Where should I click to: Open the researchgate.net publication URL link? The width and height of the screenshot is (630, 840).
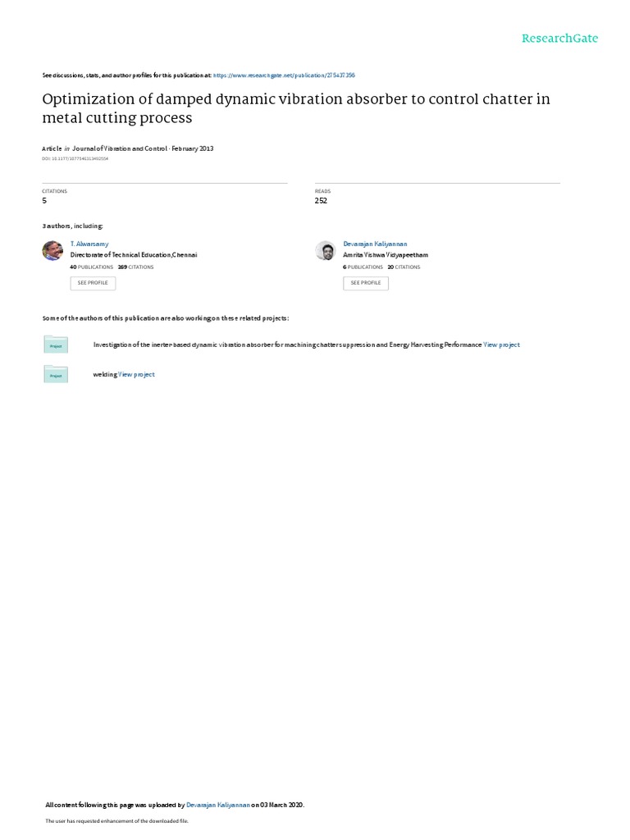point(284,75)
